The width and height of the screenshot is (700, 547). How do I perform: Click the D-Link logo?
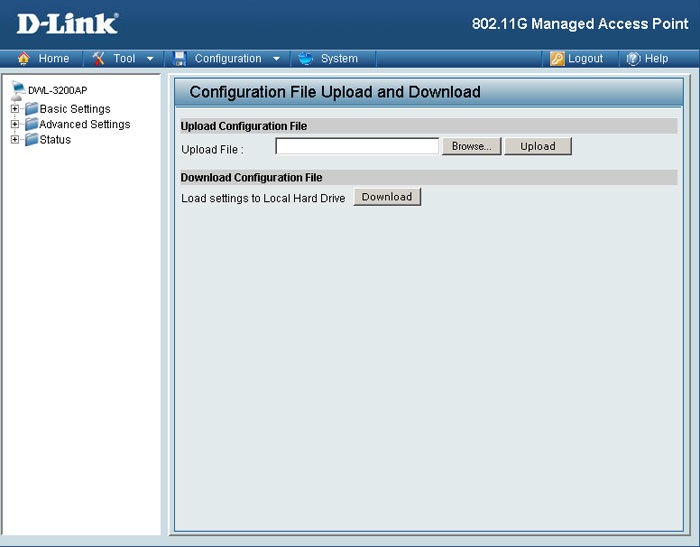pyautogui.click(x=67, y=24)
